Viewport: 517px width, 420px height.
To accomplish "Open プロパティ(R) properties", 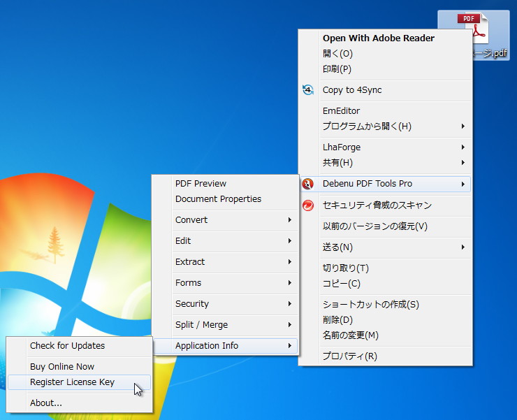I will click(385, 356).
